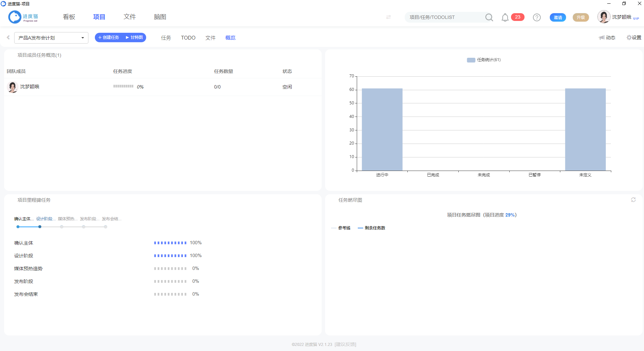Click the 状态 column header
Viewport: 644px width, 351px height.
287,71
